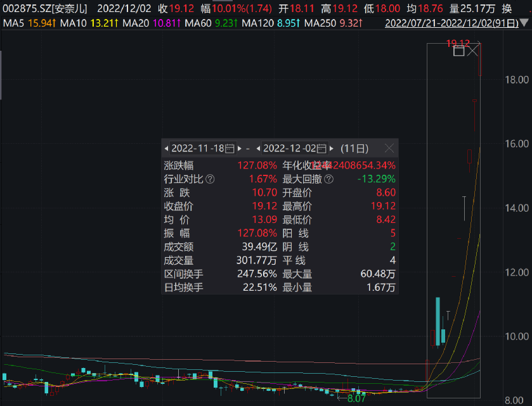Click stock code 002875.SZ[安奈儿]

pyautogui.click(x=45, y=8)
